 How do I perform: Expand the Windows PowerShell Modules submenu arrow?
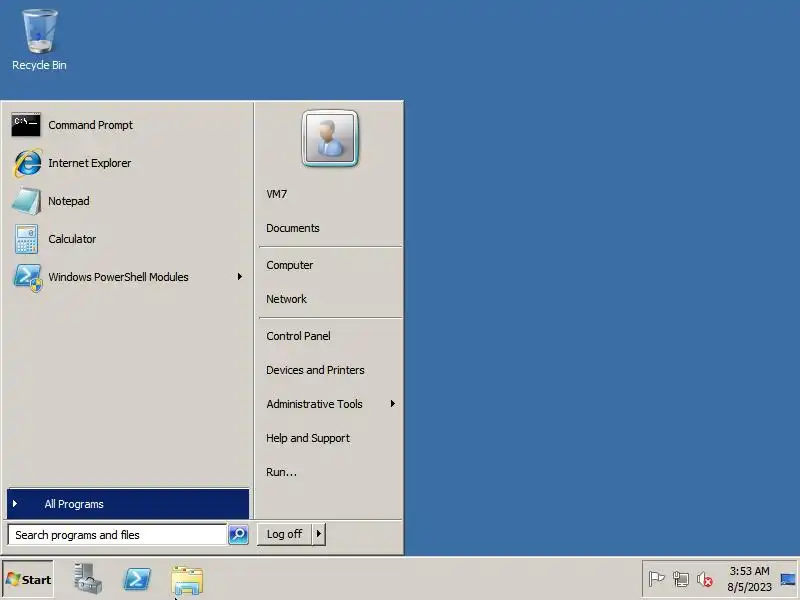[240, 277]
